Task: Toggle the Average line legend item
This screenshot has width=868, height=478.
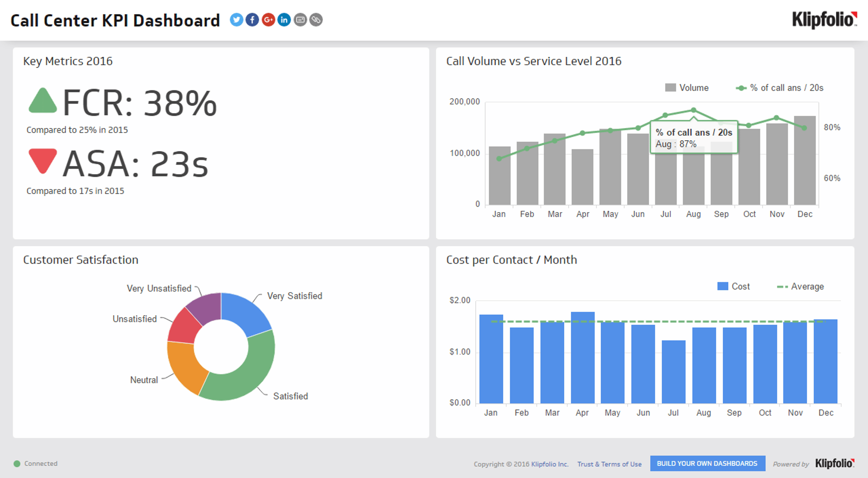Action: pos(800,286)
